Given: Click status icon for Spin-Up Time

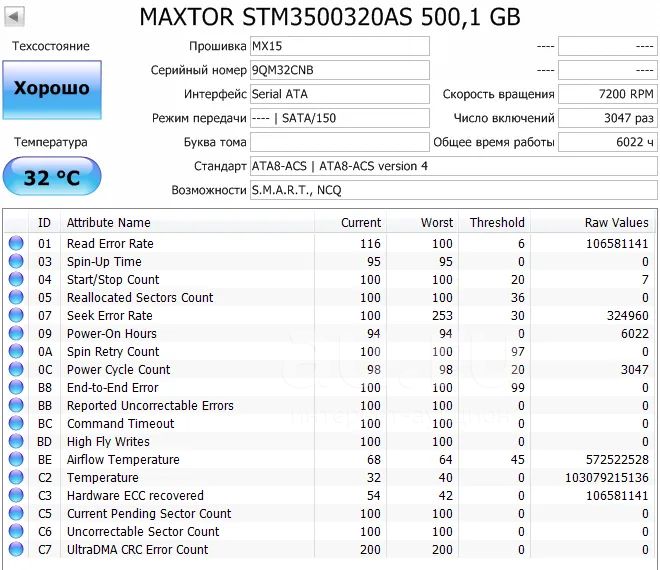Looking at the screenshot, I should [16, 261].
